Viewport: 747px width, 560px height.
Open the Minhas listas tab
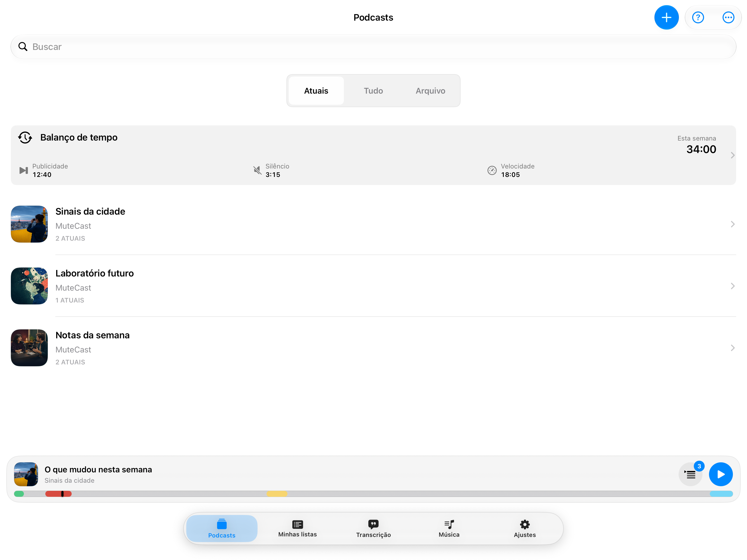click(297, 528)
